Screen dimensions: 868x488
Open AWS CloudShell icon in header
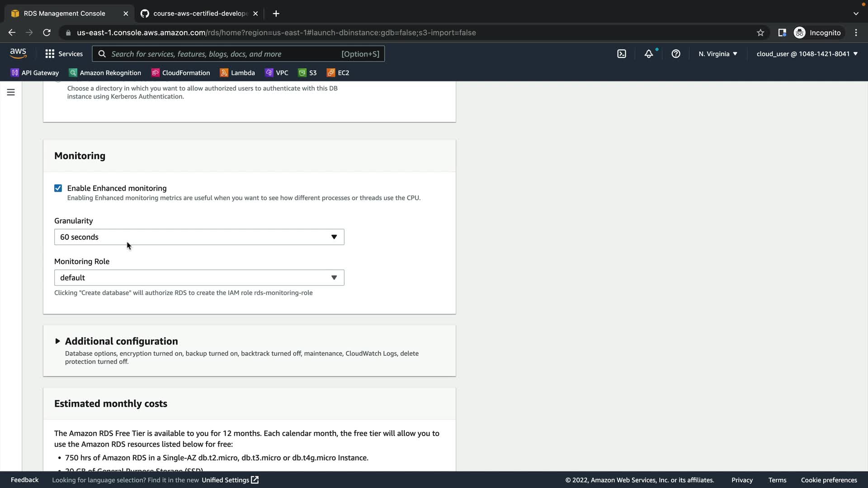(622, 54)
